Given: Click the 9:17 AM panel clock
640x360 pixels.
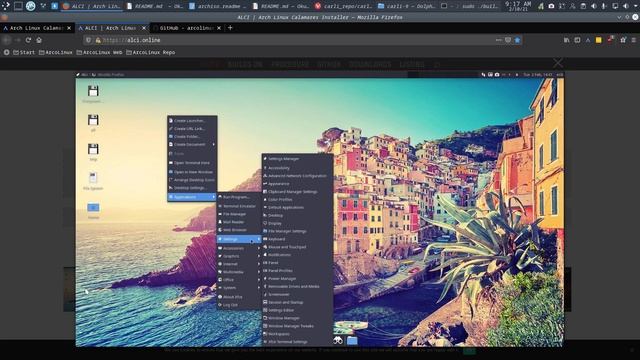Looking at the screenshot, I should (x=518, y=6).
